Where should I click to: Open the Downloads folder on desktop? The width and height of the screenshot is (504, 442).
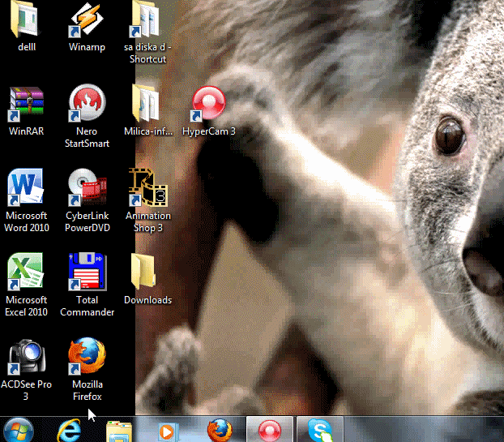pyautogui.click(x=143, y=271)
